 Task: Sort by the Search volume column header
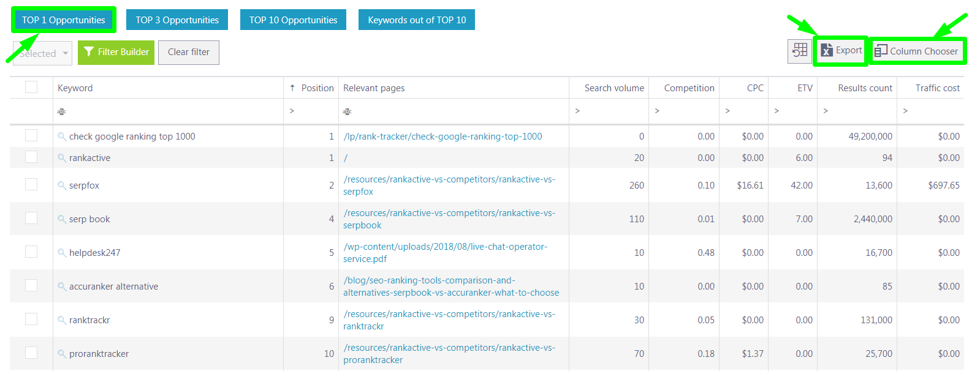click(614, 88)
